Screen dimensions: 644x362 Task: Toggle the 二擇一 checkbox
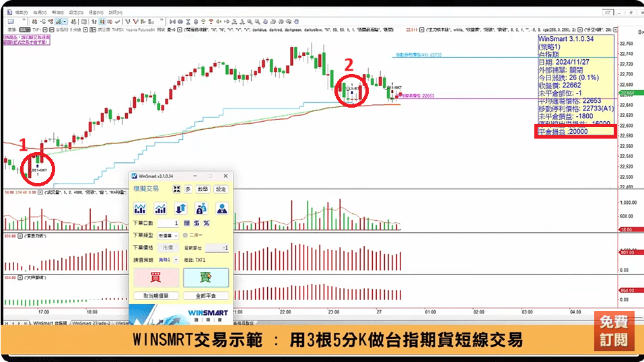(185, 235)
